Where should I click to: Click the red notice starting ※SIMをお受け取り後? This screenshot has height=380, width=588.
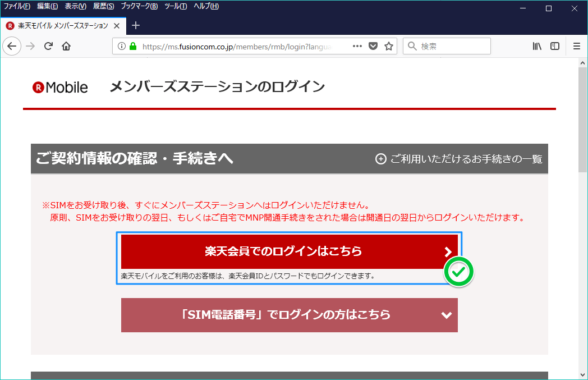point(206,205)
